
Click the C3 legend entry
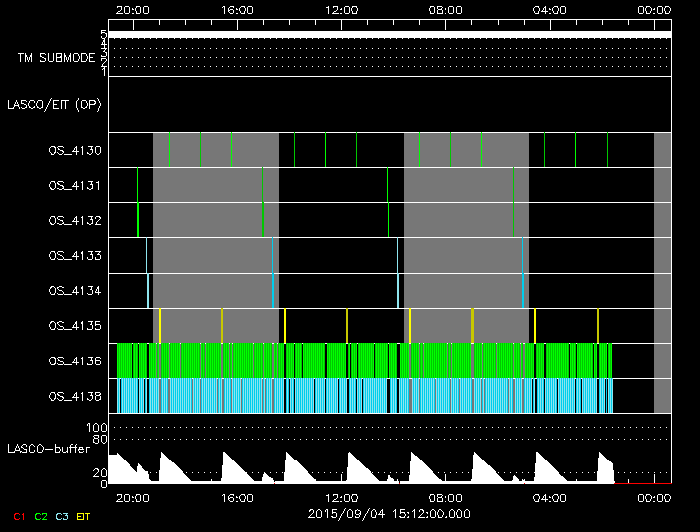tap(63, 516)
